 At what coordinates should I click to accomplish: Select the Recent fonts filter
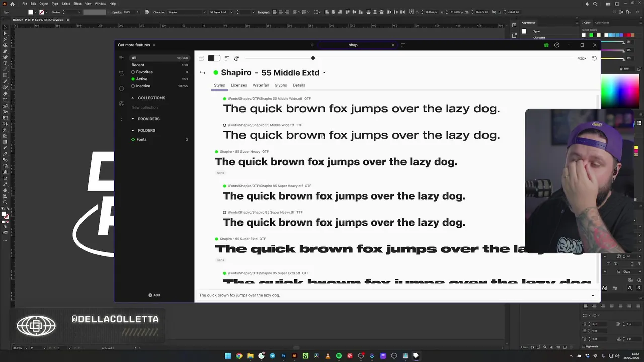159,65
